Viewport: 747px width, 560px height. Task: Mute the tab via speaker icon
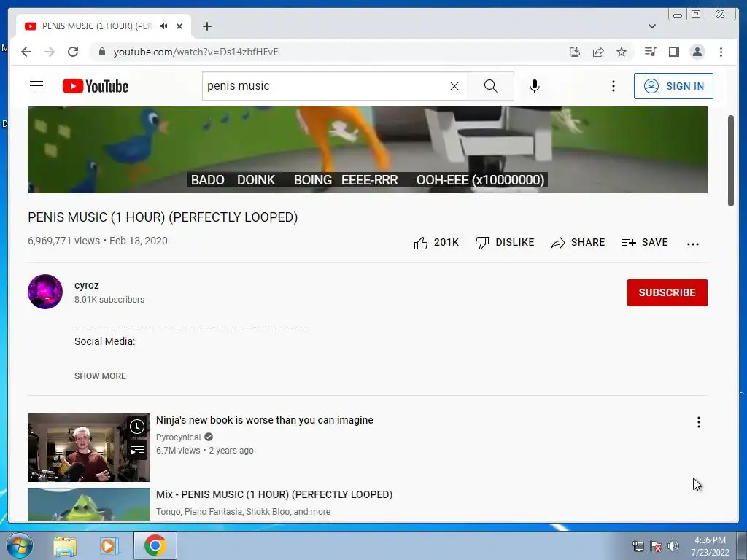pos(164,26)
